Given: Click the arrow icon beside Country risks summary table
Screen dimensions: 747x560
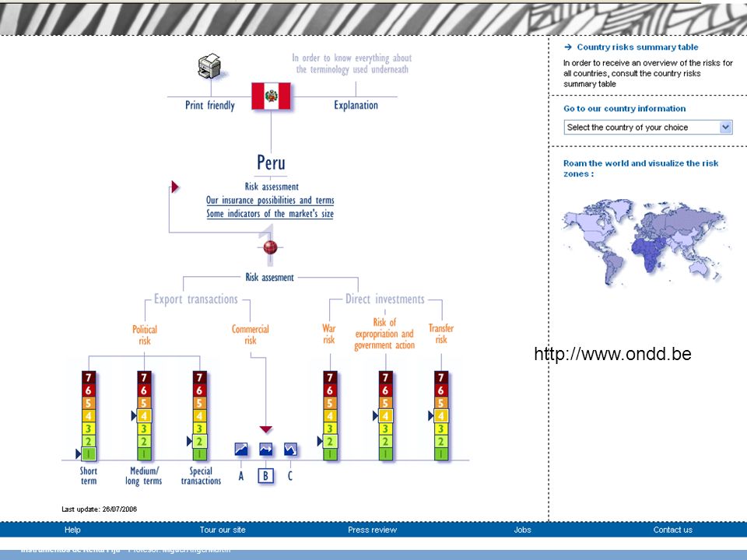Looking at the screenshot, I should (568, 47).
